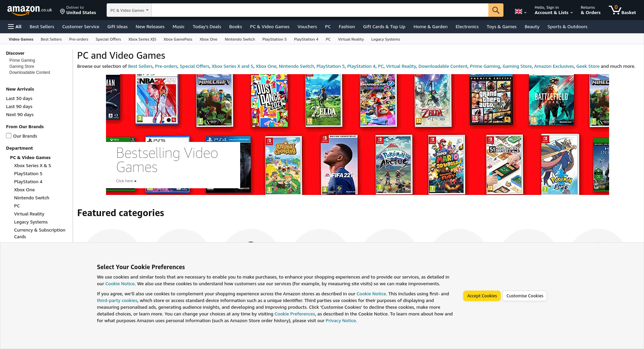This screenshot has height=349, width=644.
Task: Open Currency & Subscription Cards department
Action: (40, 233)
